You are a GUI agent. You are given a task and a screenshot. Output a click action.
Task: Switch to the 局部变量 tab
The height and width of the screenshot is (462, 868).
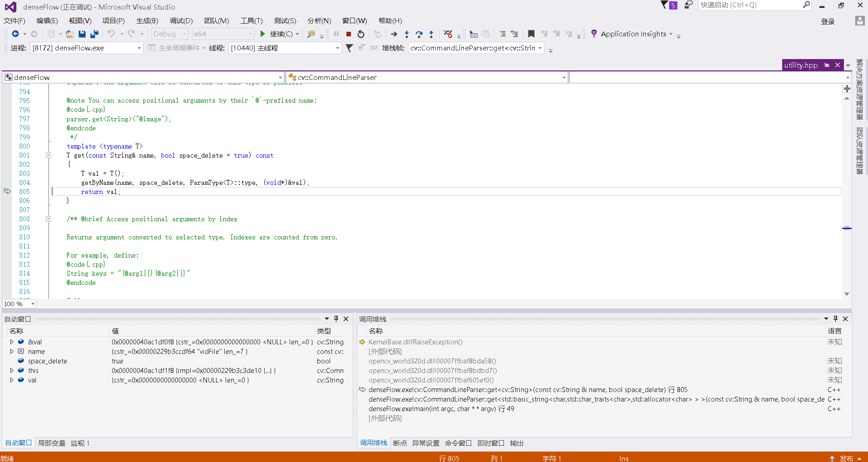coord(52,443)
